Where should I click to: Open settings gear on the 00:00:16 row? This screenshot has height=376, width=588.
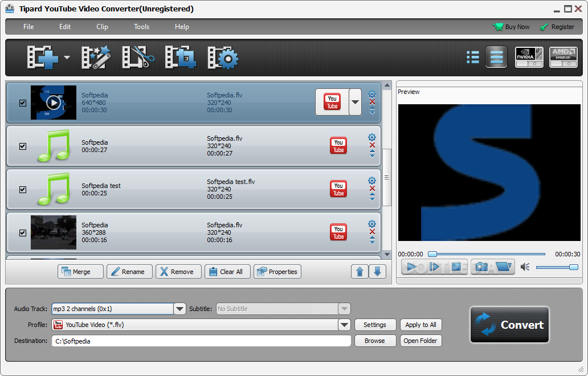(372, 224)
